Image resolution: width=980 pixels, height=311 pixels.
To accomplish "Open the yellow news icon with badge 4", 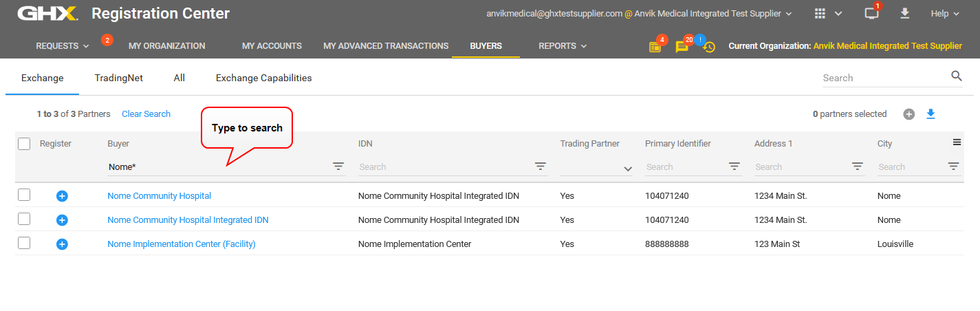I will (655, 47).
